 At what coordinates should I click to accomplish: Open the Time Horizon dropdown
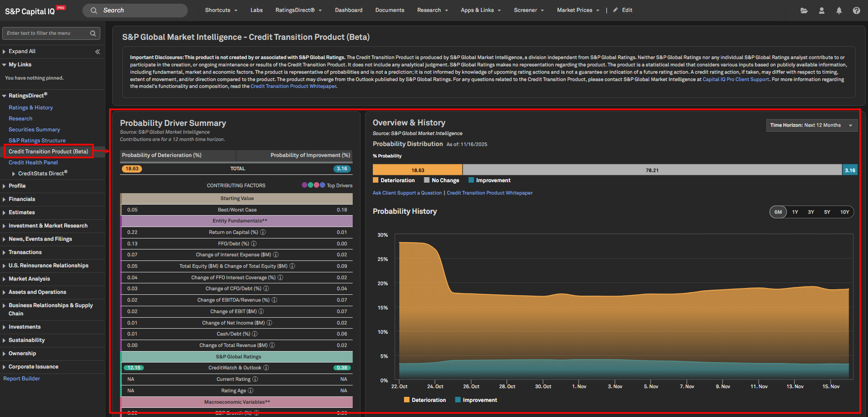coord(811,125)
